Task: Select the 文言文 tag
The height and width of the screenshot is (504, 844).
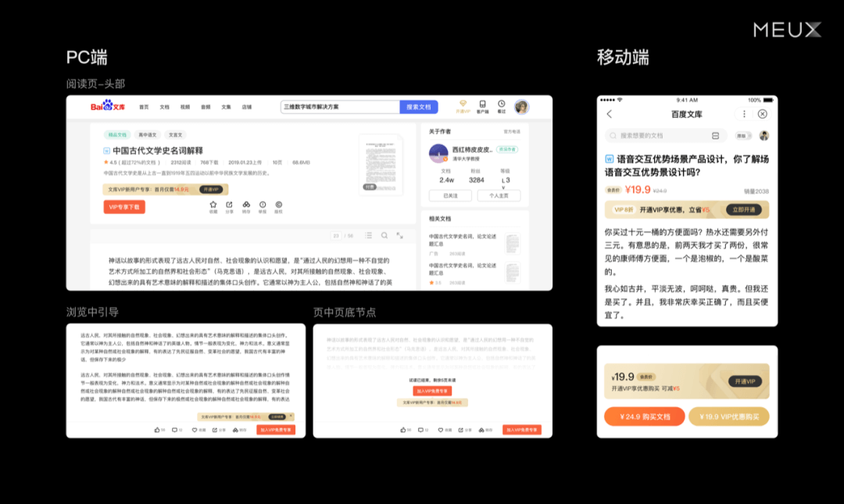Action: click(x=176, y=134)
